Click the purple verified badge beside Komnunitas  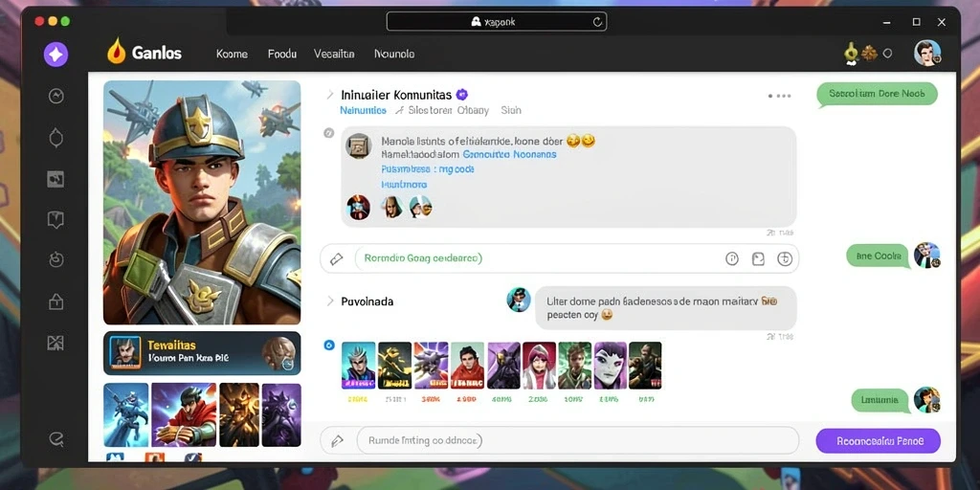tap(462, 95)
